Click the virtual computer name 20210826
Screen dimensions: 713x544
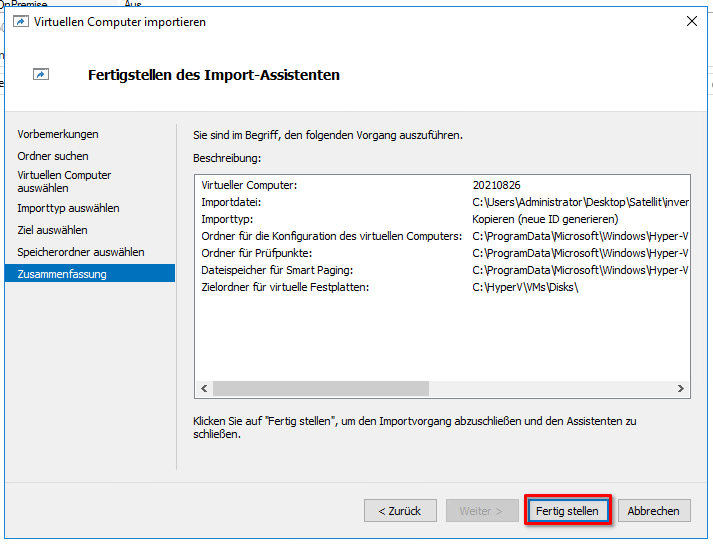[x=496, y=185]
